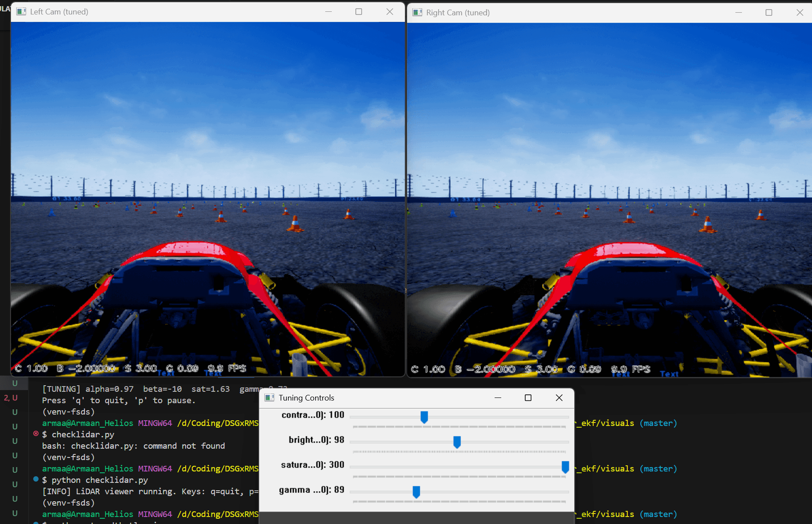This screenshot has height=524, width=812.
Task: Click the Left Cam overlay '9.9 FPS' text
Action: 227,368
